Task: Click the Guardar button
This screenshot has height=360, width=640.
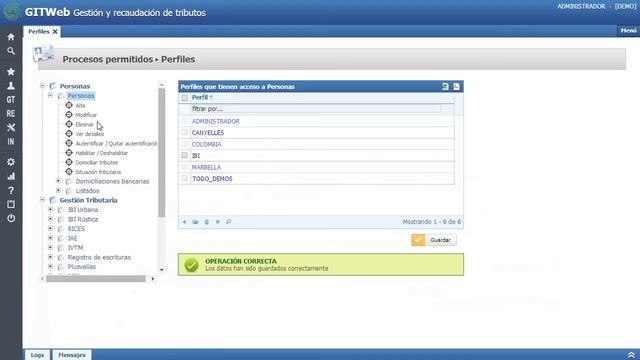Action: [434, 240]
